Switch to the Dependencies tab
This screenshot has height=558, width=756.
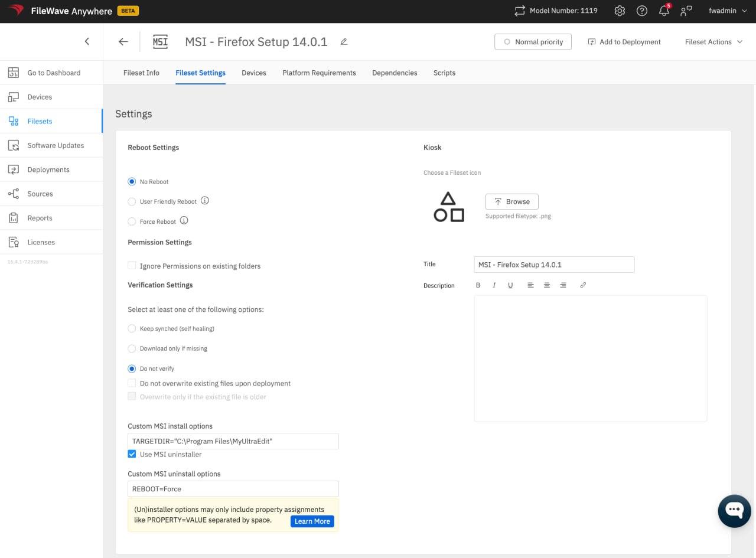(x=395, y=73)
